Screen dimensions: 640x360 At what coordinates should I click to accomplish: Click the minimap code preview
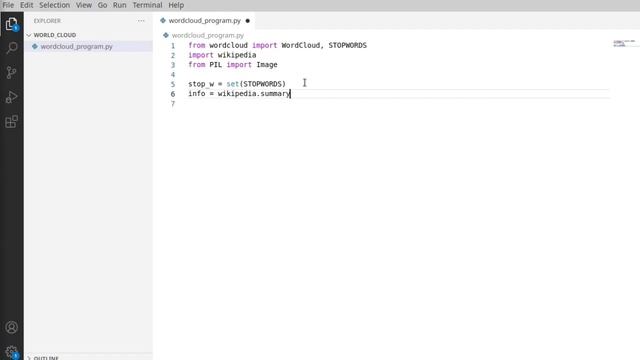[624, 43]
